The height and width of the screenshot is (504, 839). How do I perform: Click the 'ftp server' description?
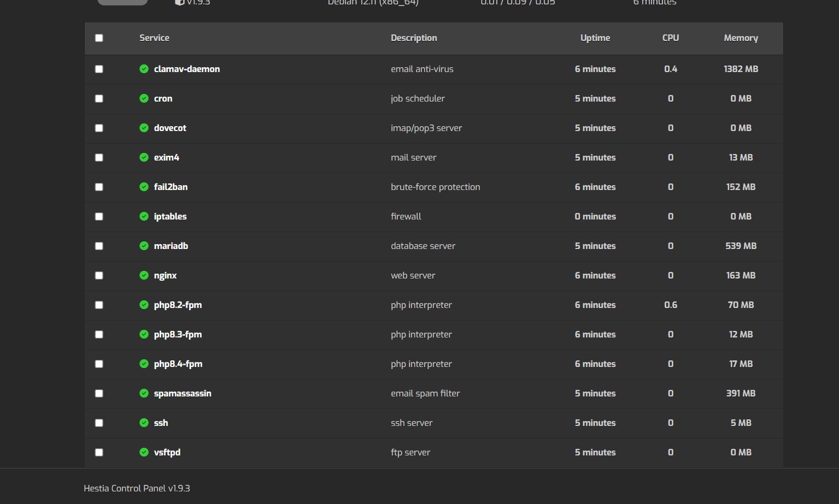point(410,452)
